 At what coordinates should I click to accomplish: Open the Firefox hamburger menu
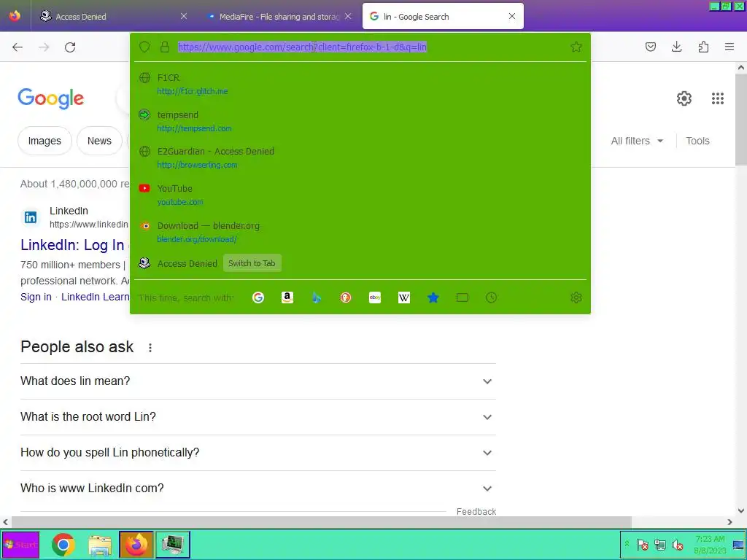tap(729, 47)
